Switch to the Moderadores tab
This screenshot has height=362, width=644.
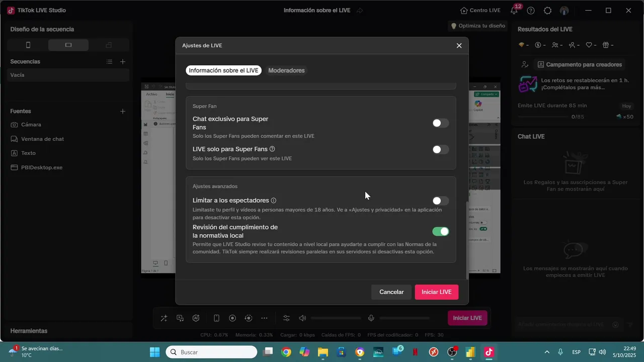(x=286, y=70)
